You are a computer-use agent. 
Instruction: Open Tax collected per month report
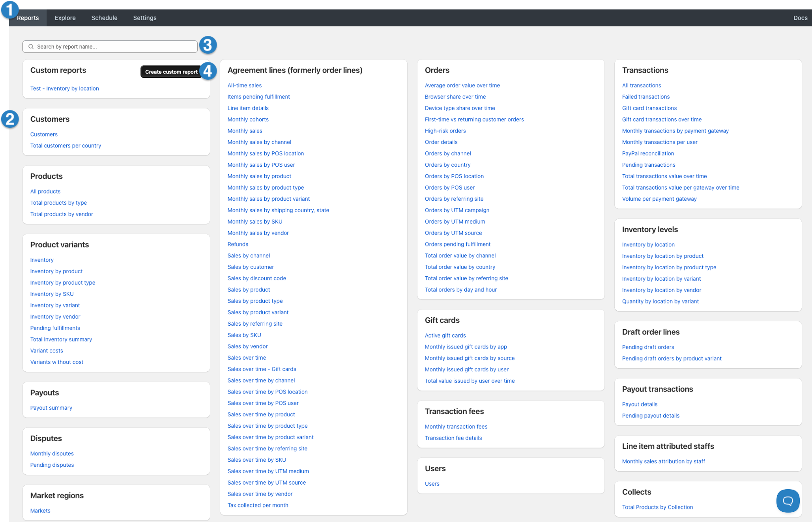coord(258,505)
